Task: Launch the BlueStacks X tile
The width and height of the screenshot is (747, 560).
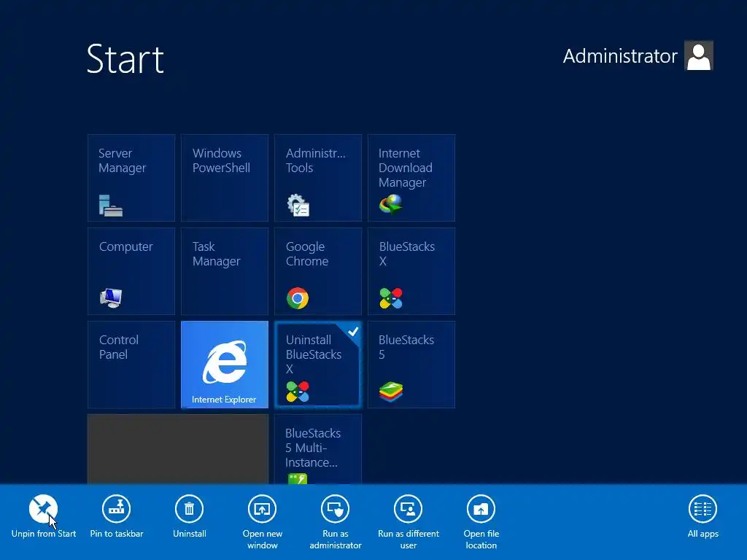Action: pyautogui.click(x=411, y=271)
